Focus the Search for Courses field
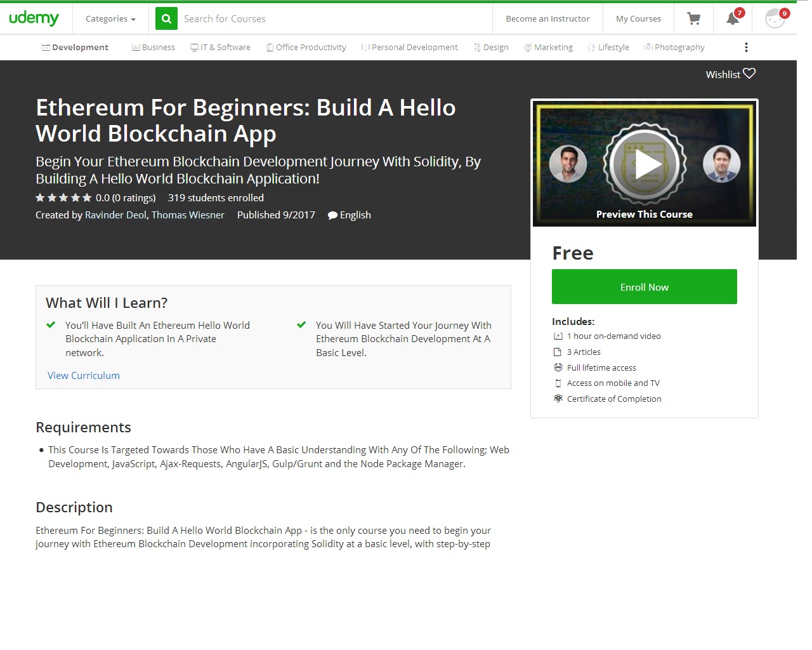This screenshot has height=650, width=812. point(335,19)
